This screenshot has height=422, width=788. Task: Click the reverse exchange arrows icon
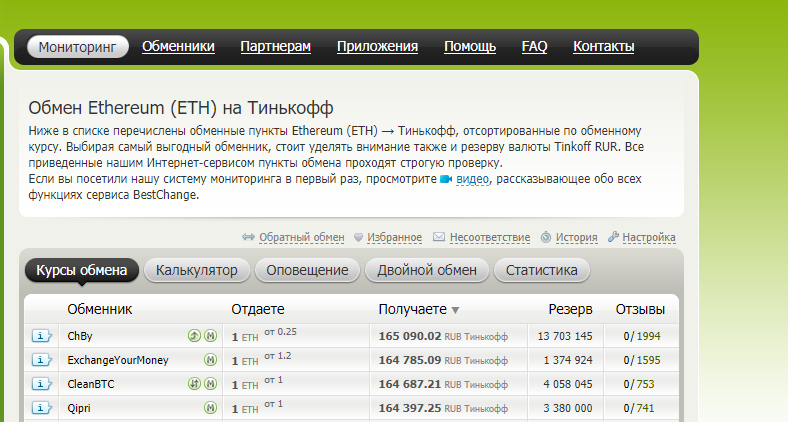pyautogui.click(x=248, y=237)
